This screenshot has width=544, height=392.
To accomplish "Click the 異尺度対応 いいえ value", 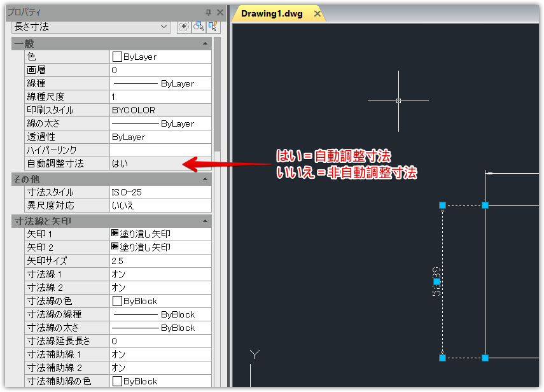I will point(160,206).
